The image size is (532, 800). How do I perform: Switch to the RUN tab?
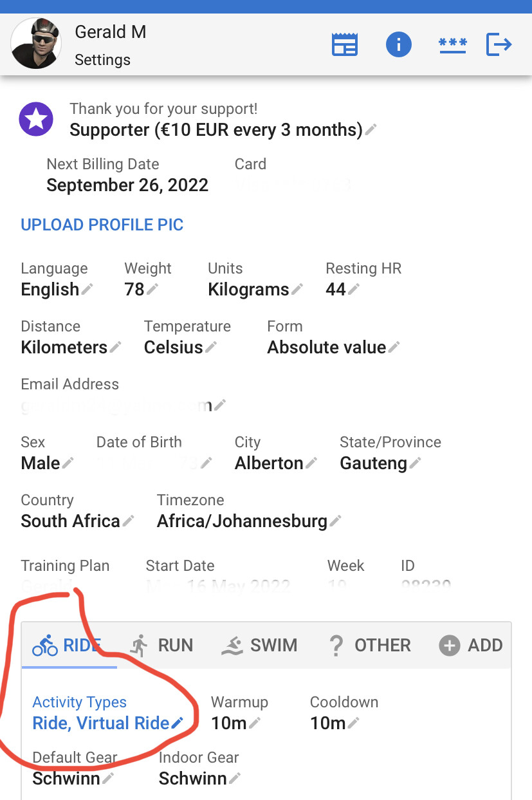[x=161, y=645]
